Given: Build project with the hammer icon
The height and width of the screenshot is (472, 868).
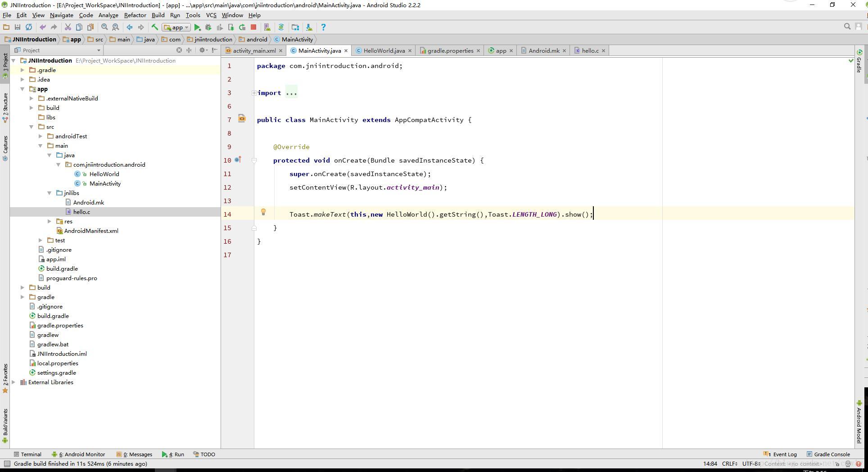Looking at the screenshot, I should (x=155, y=27).
